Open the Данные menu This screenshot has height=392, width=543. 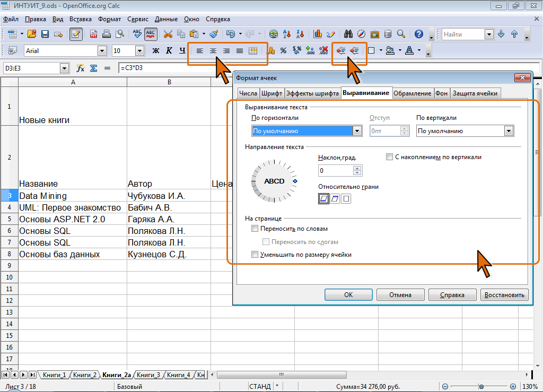coord(166,19)
